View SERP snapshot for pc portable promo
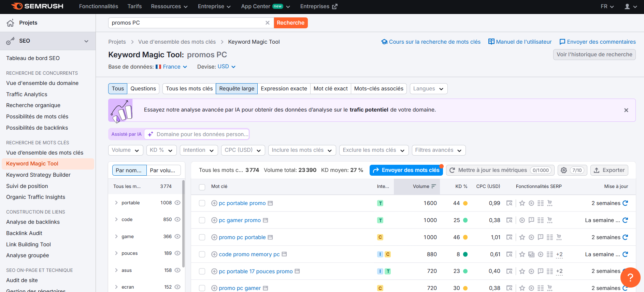The height and width of the screenshot is (292, 644). pos(509,203)
